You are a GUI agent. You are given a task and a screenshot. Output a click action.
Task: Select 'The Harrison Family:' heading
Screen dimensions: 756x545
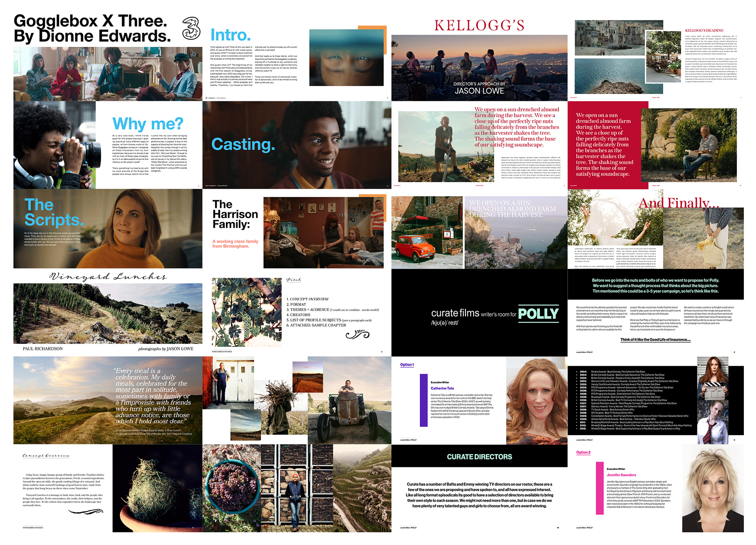click(x=235, y=214)
